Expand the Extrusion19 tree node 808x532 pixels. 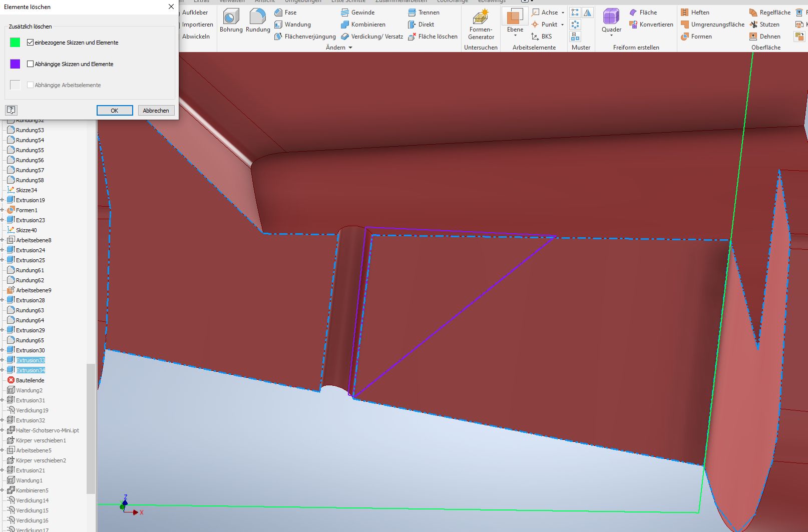coord(3,200)
